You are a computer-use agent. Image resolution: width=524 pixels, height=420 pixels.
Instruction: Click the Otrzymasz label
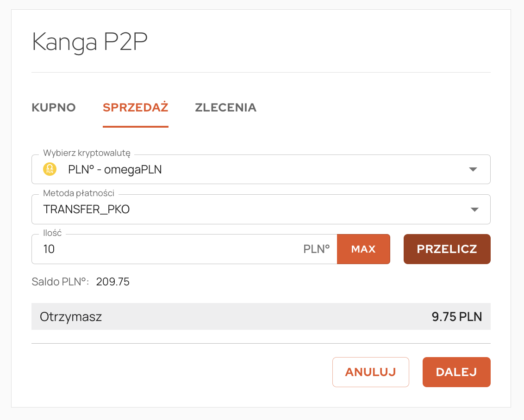(x=71, y=317)
